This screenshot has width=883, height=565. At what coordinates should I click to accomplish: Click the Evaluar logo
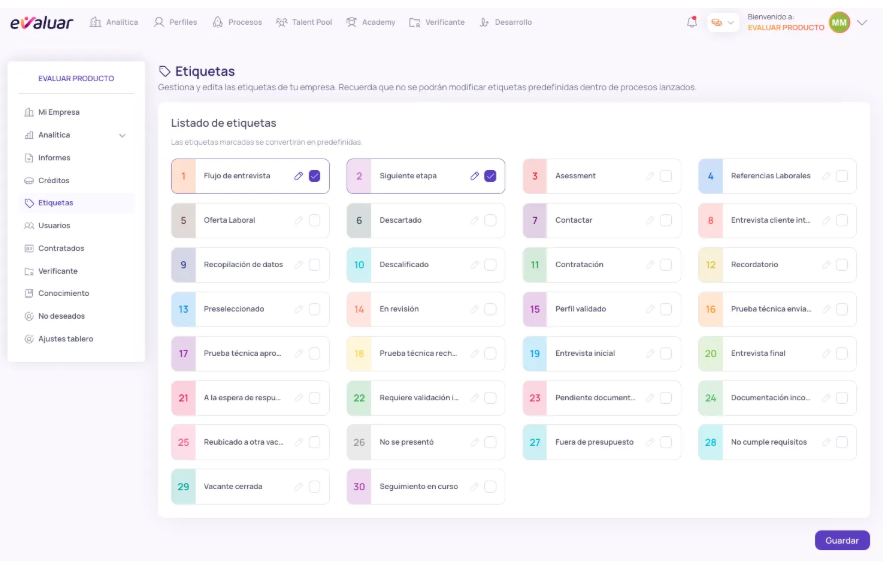coord(41,22)
